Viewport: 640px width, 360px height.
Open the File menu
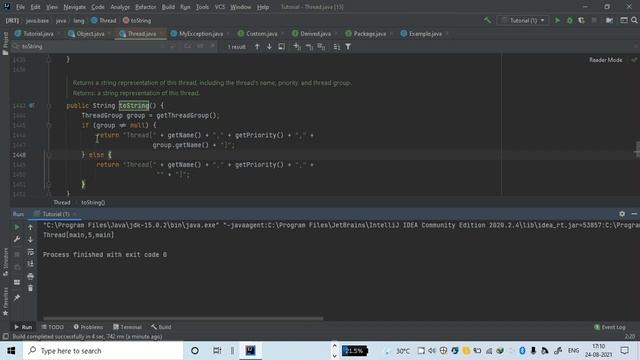coord(20,7)
